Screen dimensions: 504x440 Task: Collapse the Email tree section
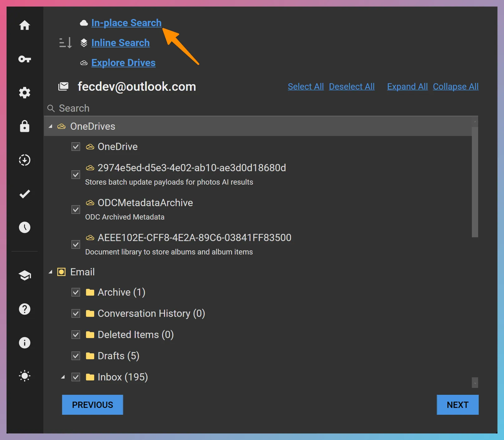tap(50, 272)
